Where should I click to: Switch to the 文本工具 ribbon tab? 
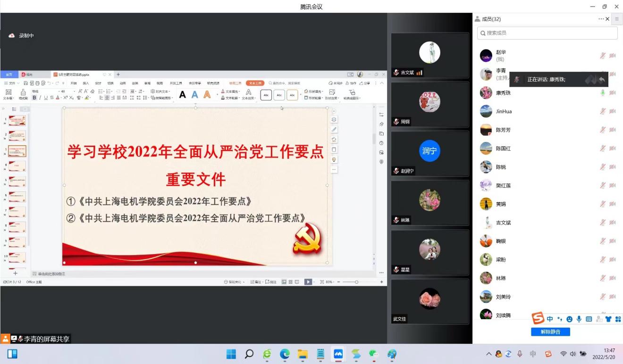click(255, 83)
